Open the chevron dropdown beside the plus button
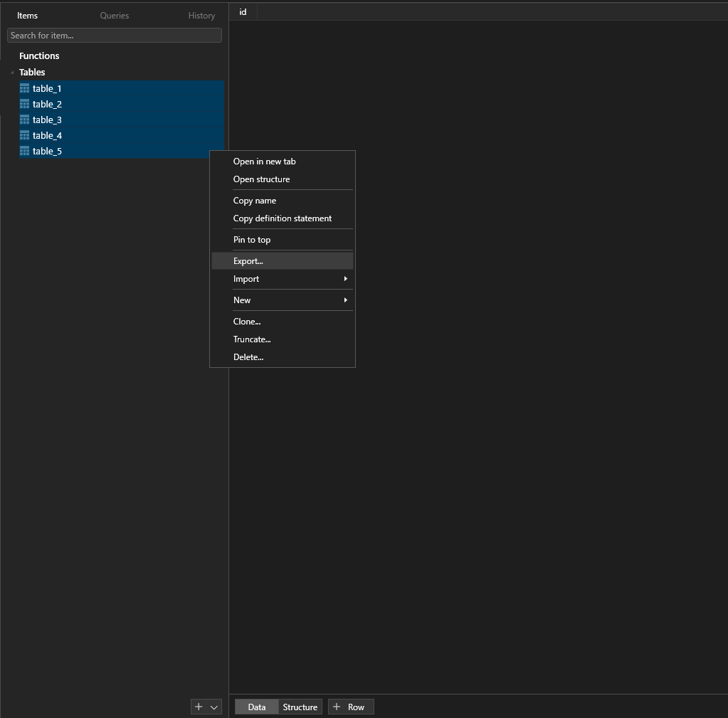The image size is (728, 718). tap(213, 707)
